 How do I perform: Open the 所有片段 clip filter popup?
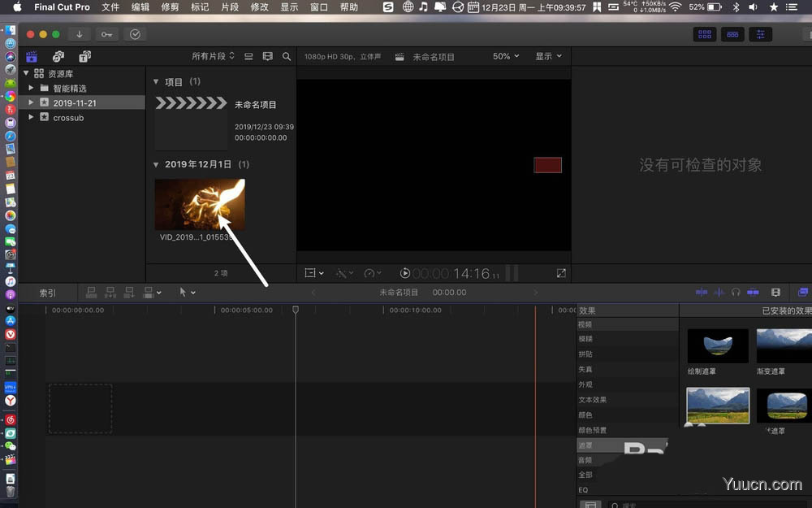tap(214, 56)
